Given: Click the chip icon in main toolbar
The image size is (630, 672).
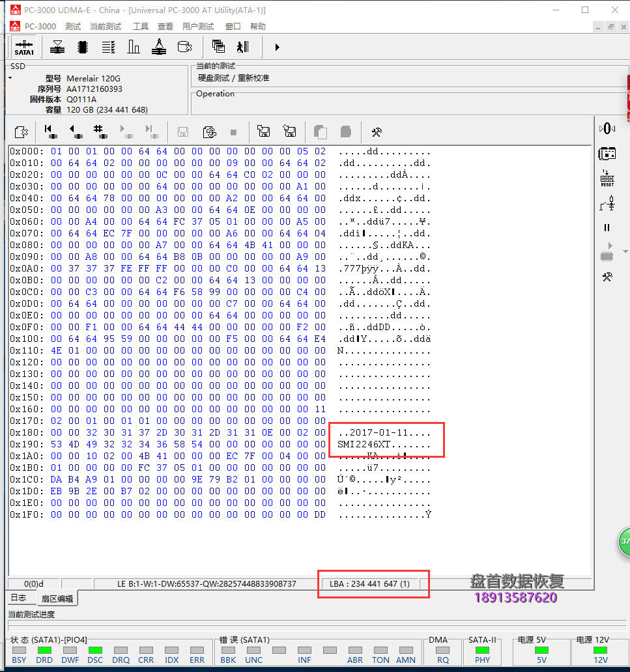Looking at the screenshot, I should [x=82, y=47].
